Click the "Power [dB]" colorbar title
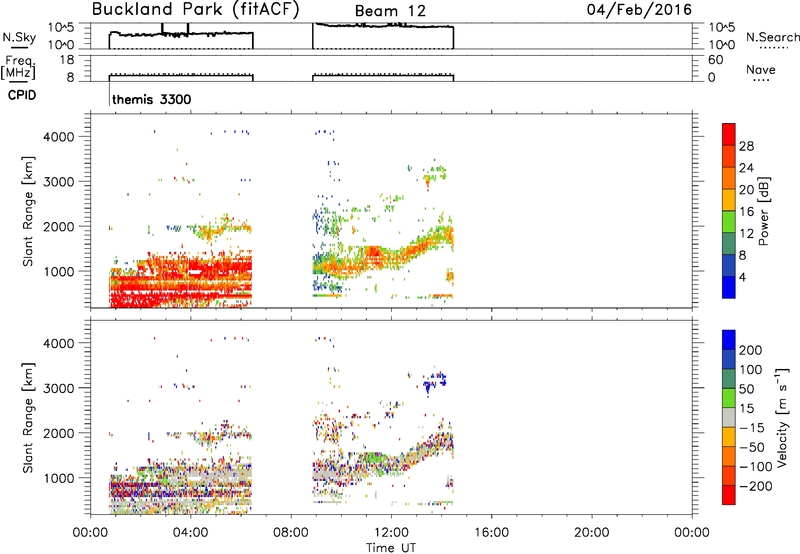 tap(764, 212)
